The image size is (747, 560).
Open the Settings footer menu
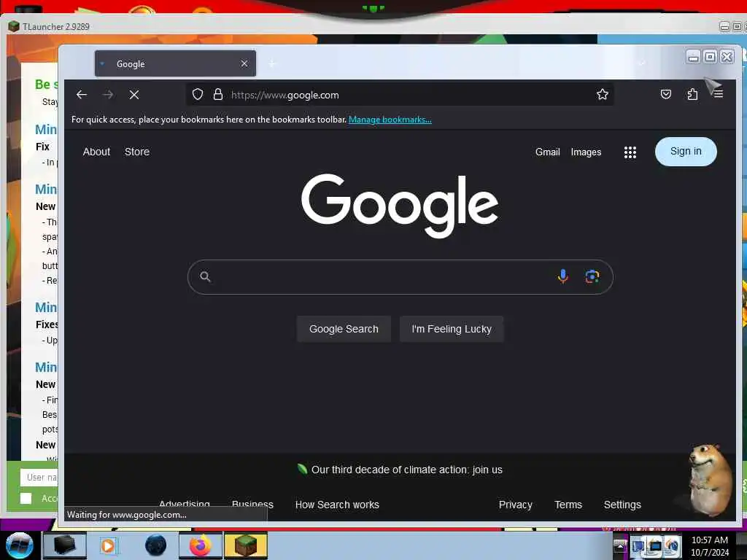(x=622, y=505)
